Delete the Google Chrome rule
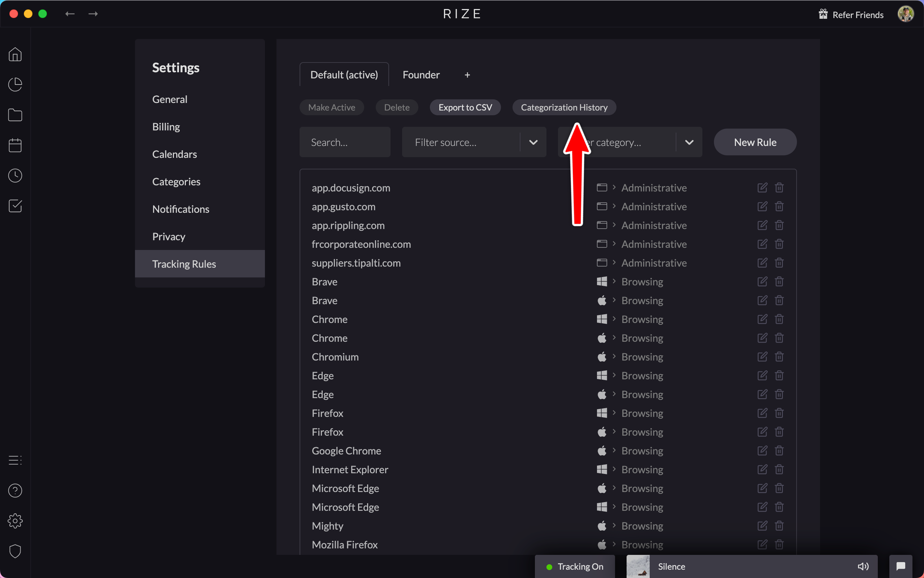Image resolution: width=924 pixels, height=578 pixels. click(x=779, y=451)
